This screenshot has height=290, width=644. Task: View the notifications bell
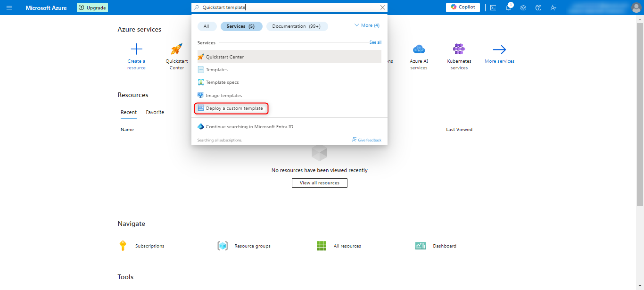508,8
